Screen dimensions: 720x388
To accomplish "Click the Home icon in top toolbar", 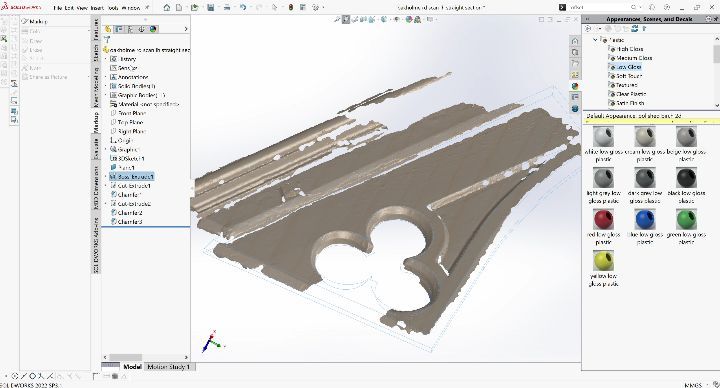I will tap(167, 7).
